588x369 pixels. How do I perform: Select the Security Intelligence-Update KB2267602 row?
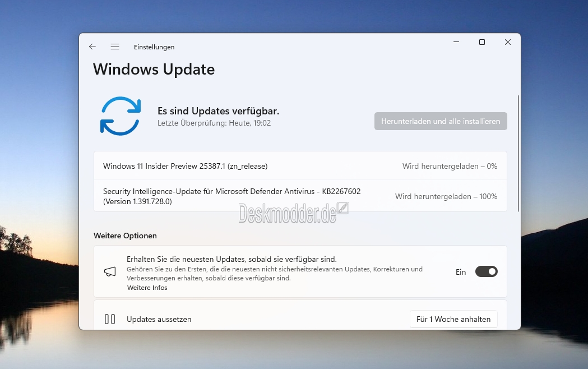click(300, 196)
